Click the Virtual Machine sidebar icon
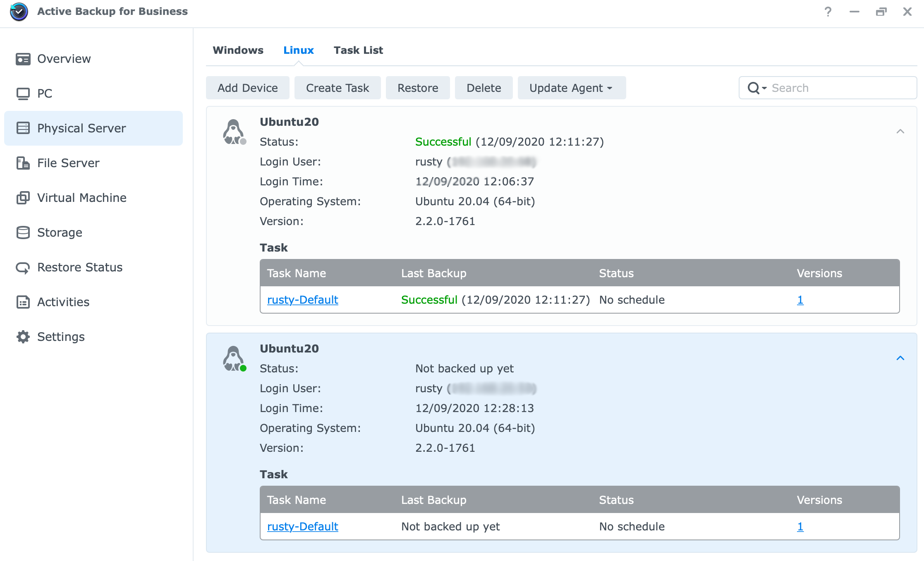This screenshot has height=561, width=924. tap(23, 198)
